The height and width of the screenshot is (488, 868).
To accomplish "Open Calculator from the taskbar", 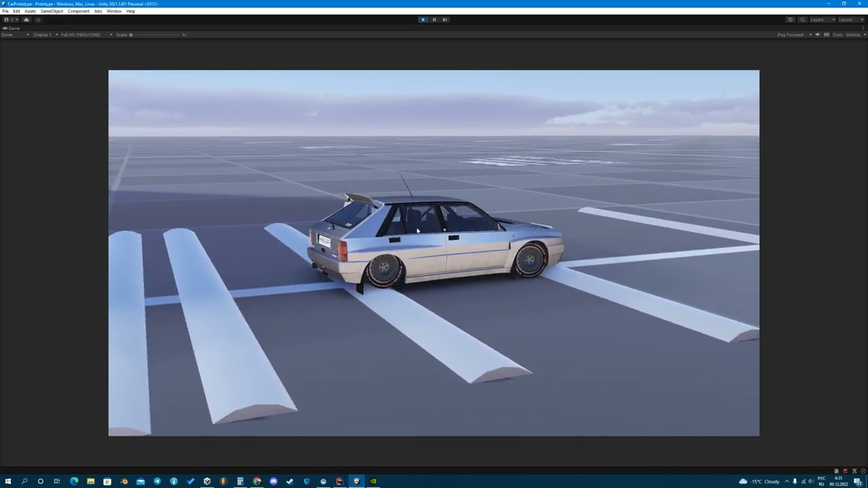I will [x=240, y=481].
